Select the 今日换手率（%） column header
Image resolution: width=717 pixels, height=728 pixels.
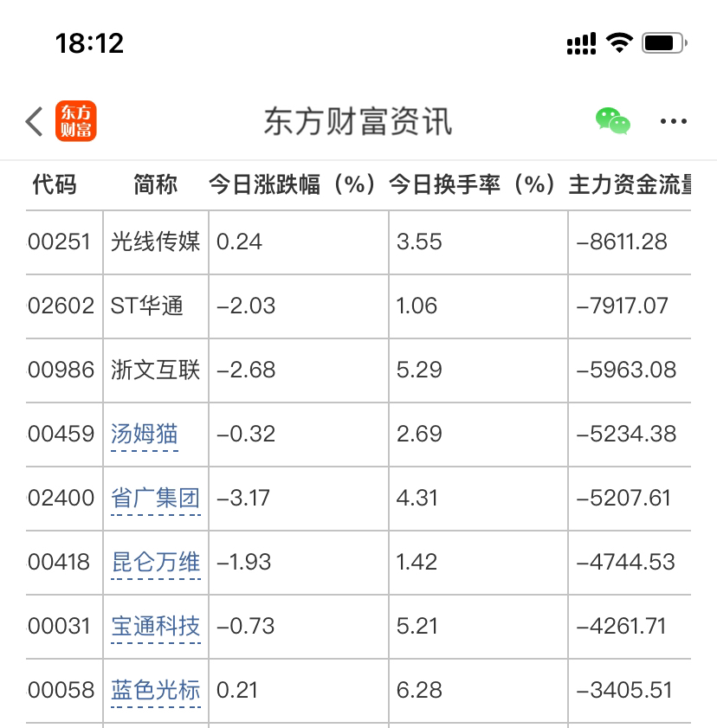(x=472, y=184)
